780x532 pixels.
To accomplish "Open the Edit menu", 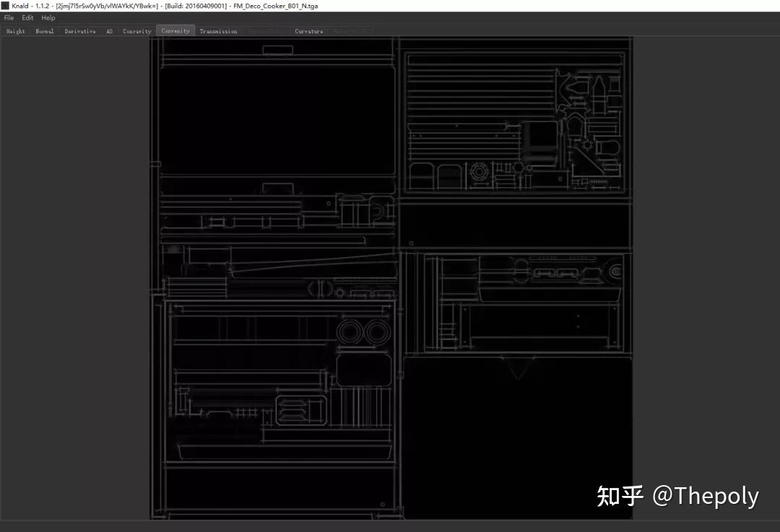I will [27, 17].
